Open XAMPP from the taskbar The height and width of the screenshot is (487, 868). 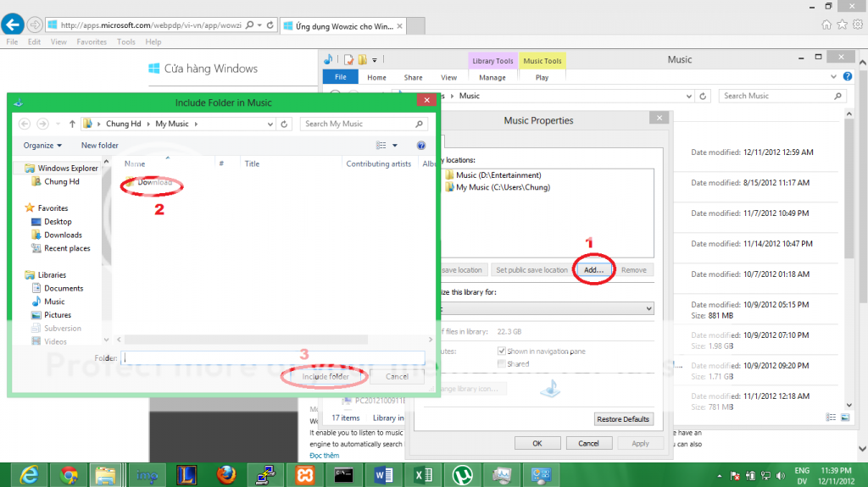(x=304, y=474)
